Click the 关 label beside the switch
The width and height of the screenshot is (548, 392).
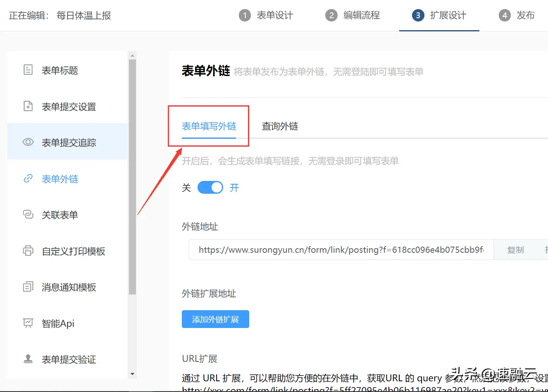[186, 188]
